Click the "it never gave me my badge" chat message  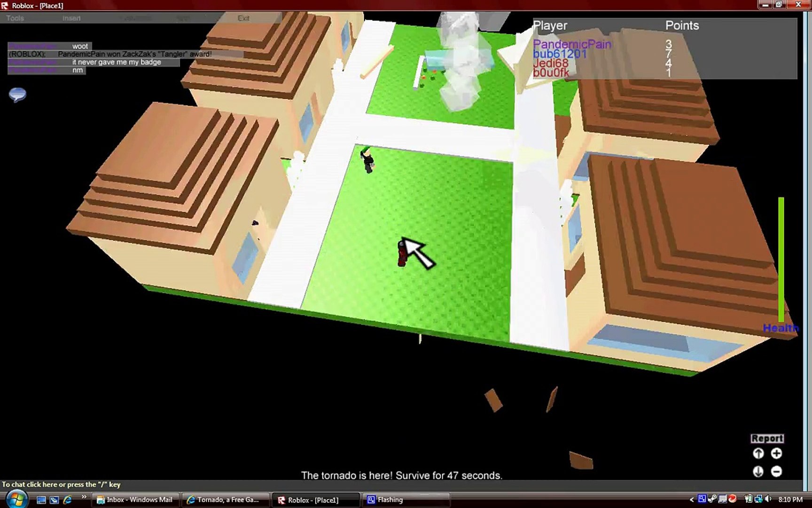pos(117,62)
